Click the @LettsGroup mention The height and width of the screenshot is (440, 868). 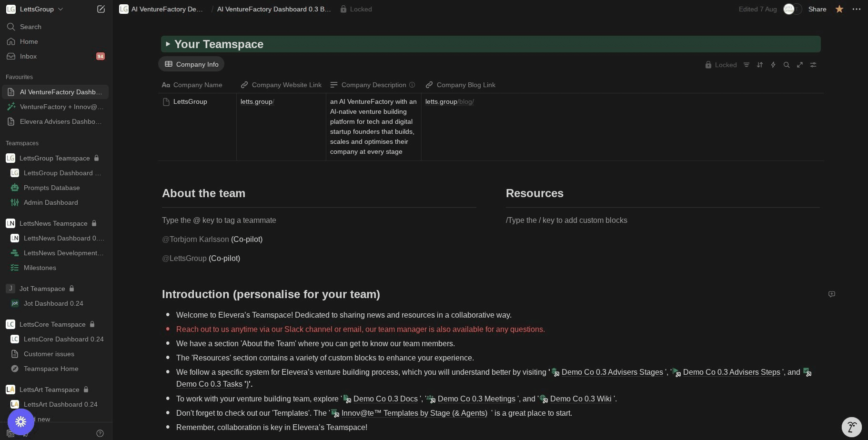coord(184,258)
